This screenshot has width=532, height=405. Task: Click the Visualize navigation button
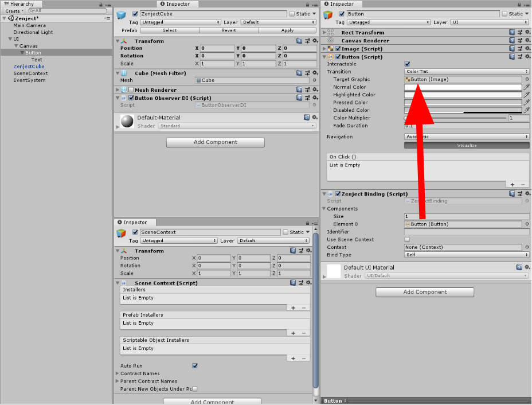(466, 146)
